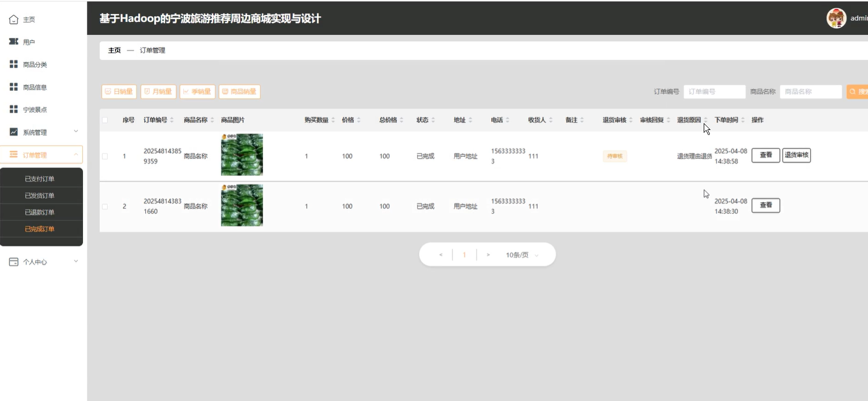868x401 pixels.
Task: Click the list icon beside 订单管理
Action: point(13,155)
